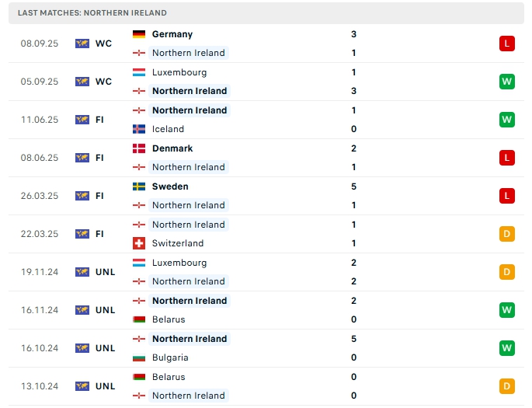Click the red L badge for Germany match
532x408 pixels.
pos(507,44)
